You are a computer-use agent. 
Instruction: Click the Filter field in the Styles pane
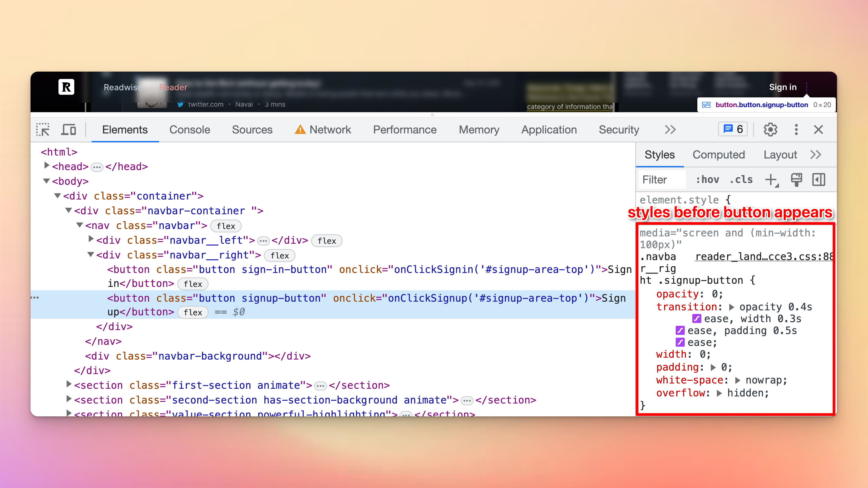pyautogui.click(x=662, y=180)
